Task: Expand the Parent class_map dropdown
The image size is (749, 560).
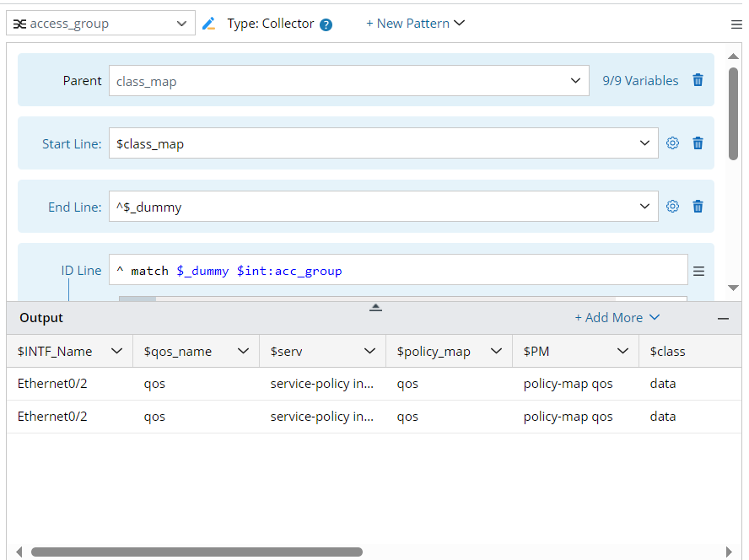Action: pyautogui.click(x=575, y=81)
